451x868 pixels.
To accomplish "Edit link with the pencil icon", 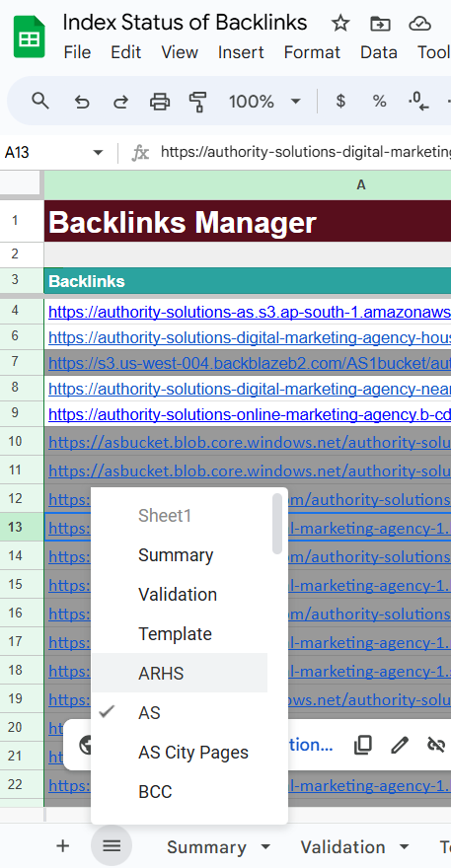I will pos(399,745).
